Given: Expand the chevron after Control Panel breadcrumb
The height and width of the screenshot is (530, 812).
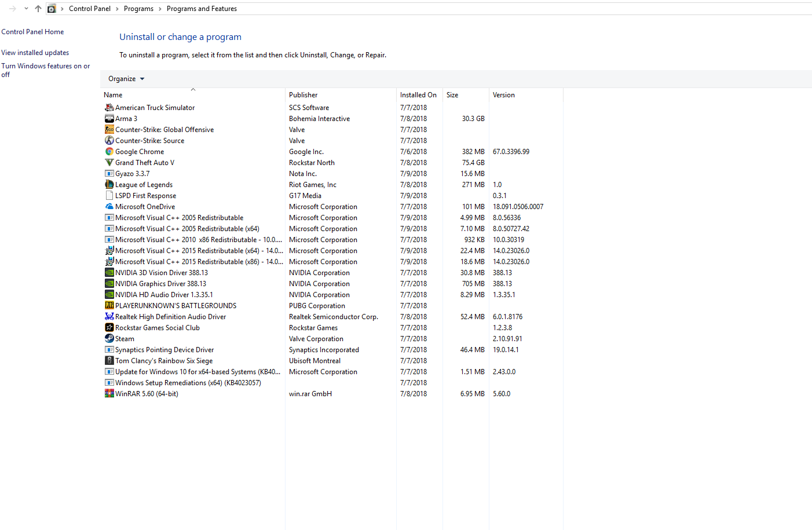Looking at the screenshot, I should (x=117, y=9).
